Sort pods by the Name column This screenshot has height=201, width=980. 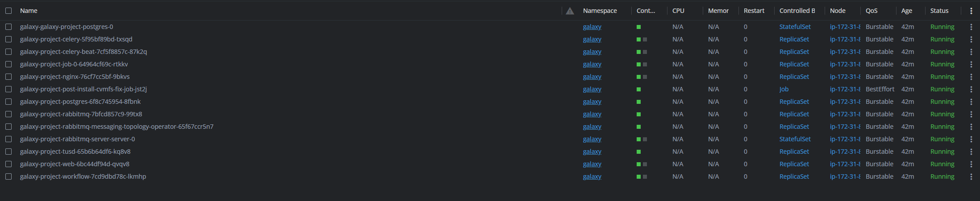(29, 11)
